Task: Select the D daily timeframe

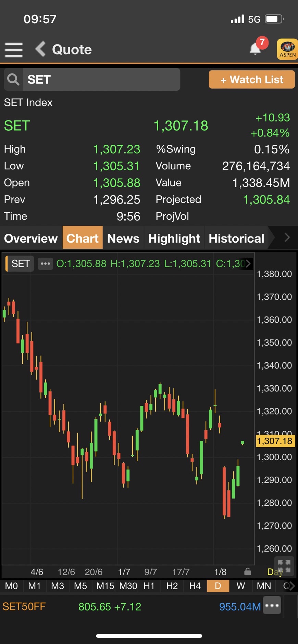Action: pyautogui.click(x=218, y=586)
